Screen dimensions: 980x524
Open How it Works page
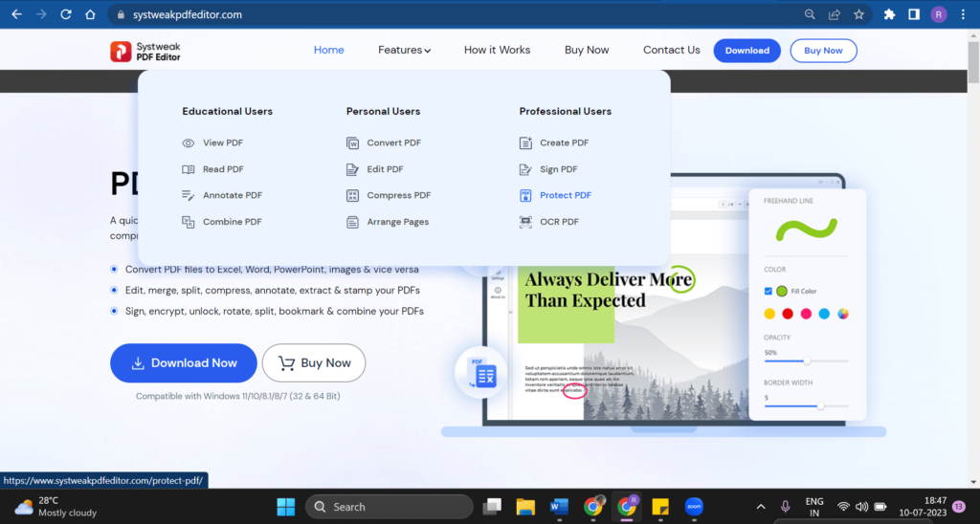click(x=497, y=50)
